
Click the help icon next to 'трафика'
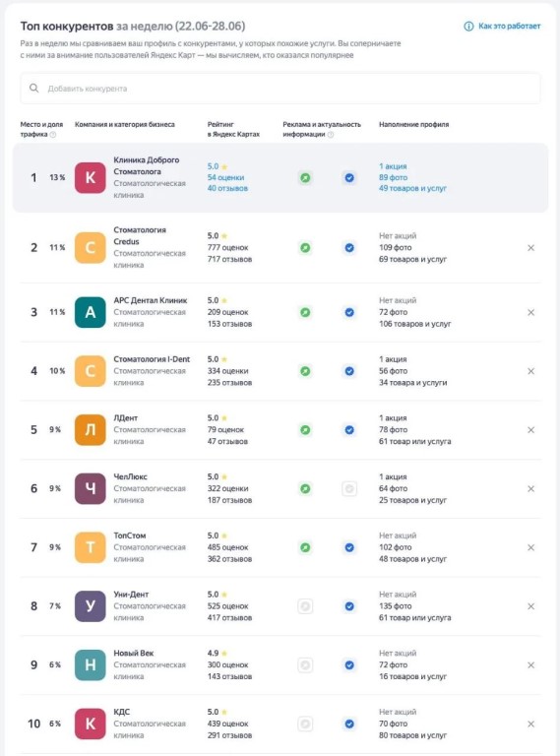(53, 135)
